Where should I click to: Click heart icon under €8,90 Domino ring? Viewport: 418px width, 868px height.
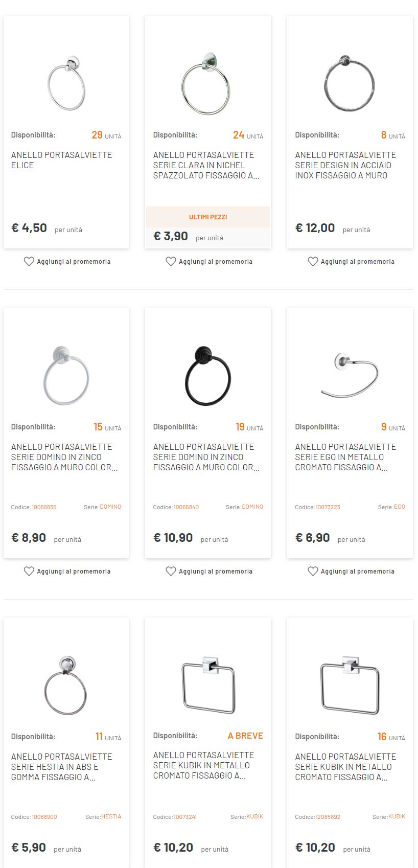click(x=29, y=572)
